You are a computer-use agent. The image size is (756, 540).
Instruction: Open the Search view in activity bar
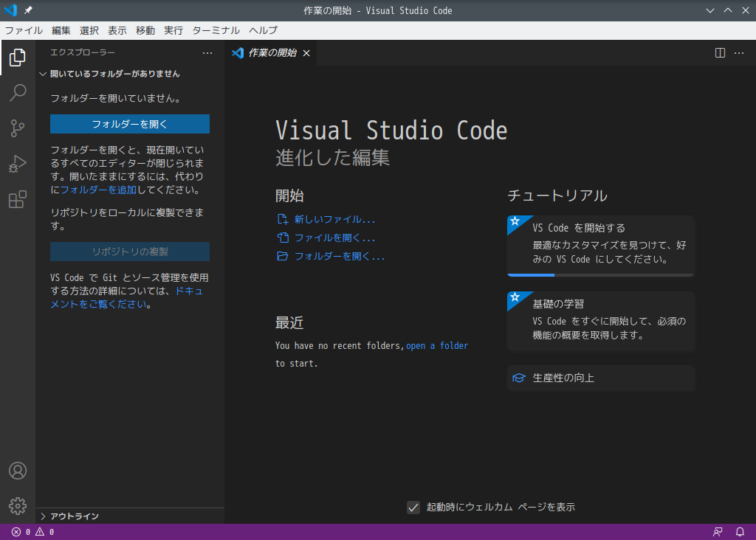click(18, 92)
